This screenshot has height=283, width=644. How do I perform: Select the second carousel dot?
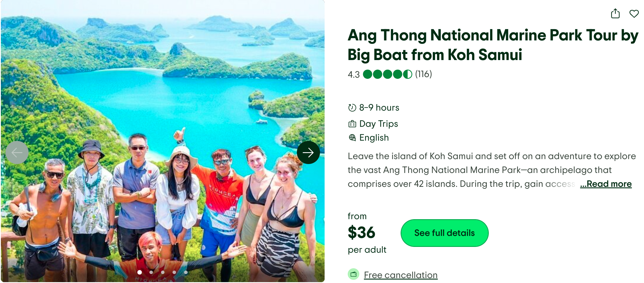tap(151, 272)
